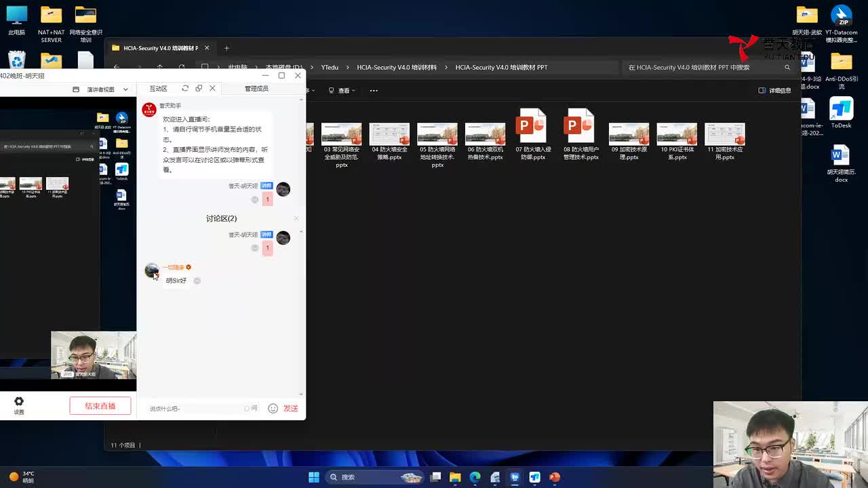Click the red 结束直播 button

click(100, 406)
